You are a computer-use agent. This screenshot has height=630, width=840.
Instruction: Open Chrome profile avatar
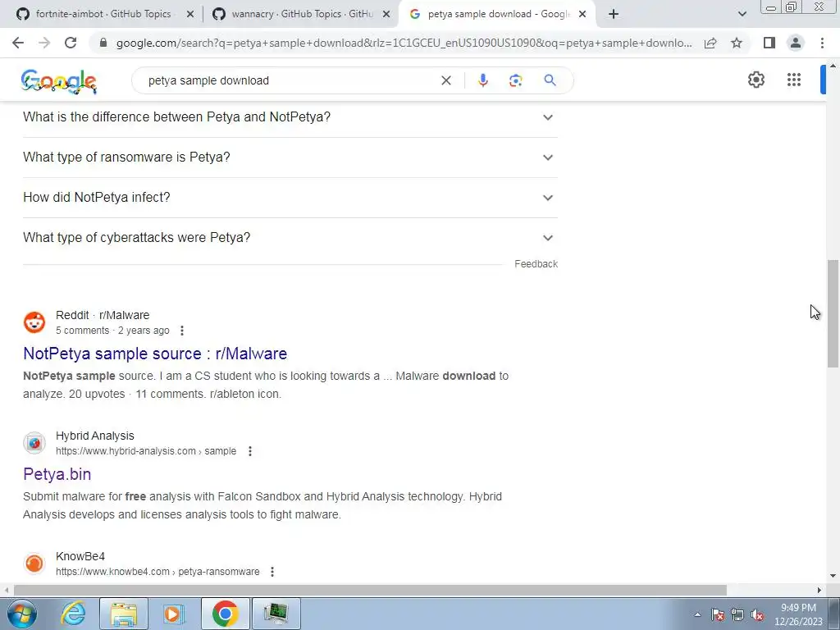pos(796,43)
